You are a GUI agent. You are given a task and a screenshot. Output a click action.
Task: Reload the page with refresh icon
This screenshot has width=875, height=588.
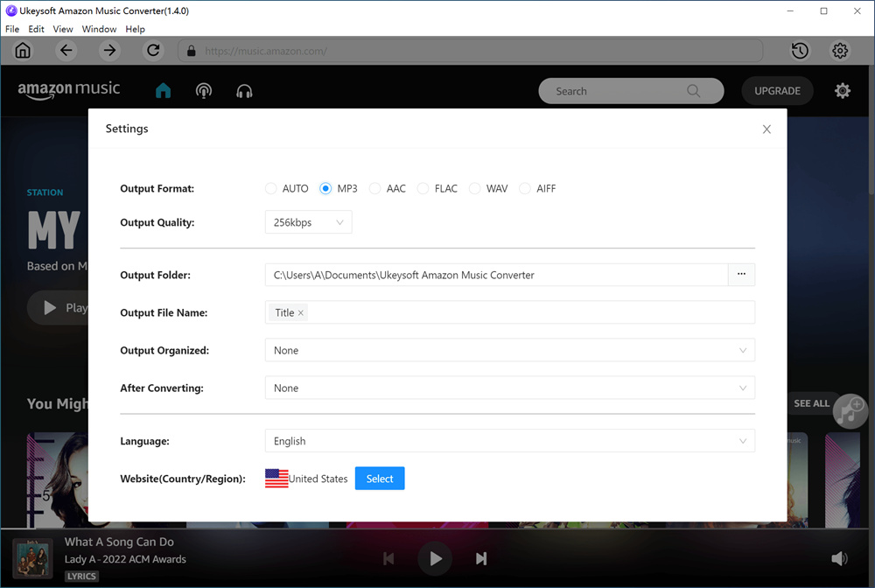click(x=153, y=51)
